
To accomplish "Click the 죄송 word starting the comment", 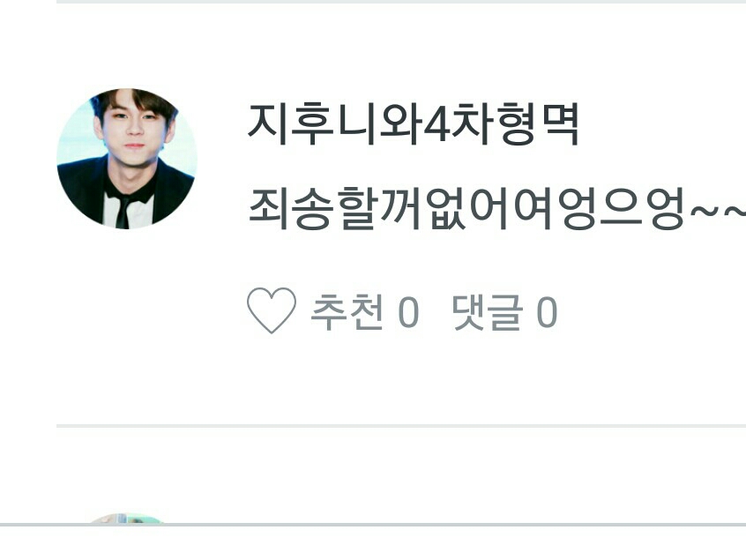I will (290, 209).
